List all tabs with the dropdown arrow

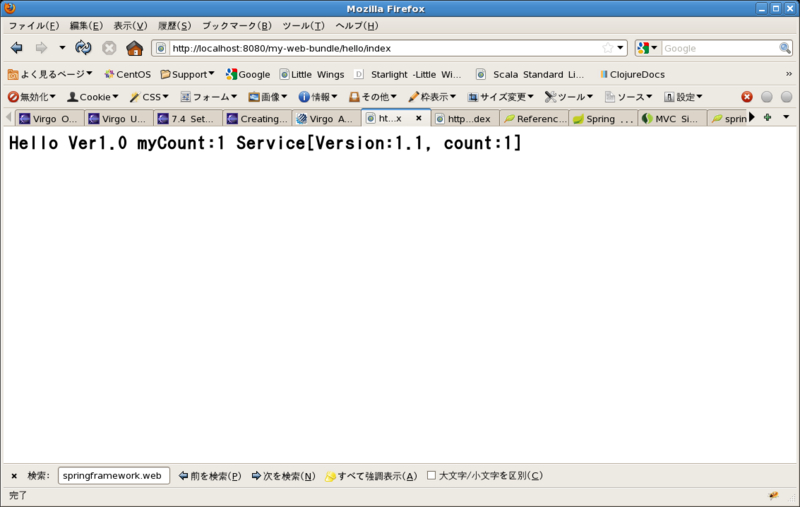(786, 117)
